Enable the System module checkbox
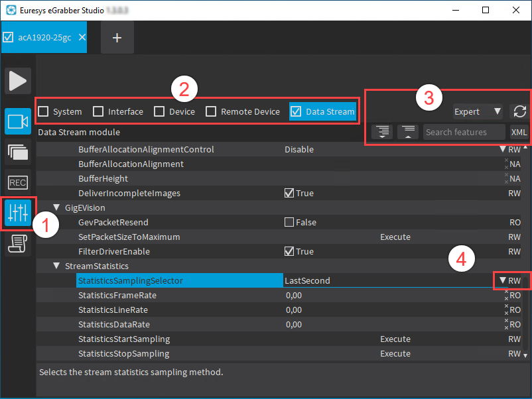 point(44,111)
